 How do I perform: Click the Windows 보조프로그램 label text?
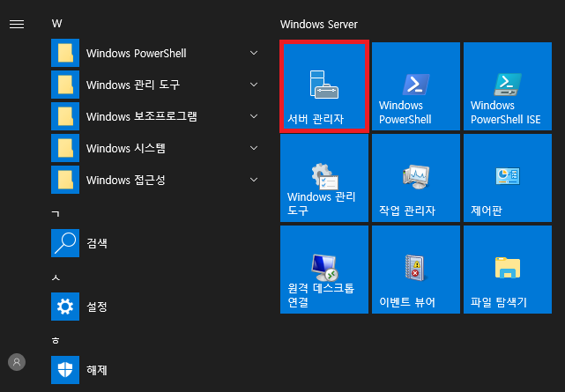pyautogui.click(x=142, y=116)
